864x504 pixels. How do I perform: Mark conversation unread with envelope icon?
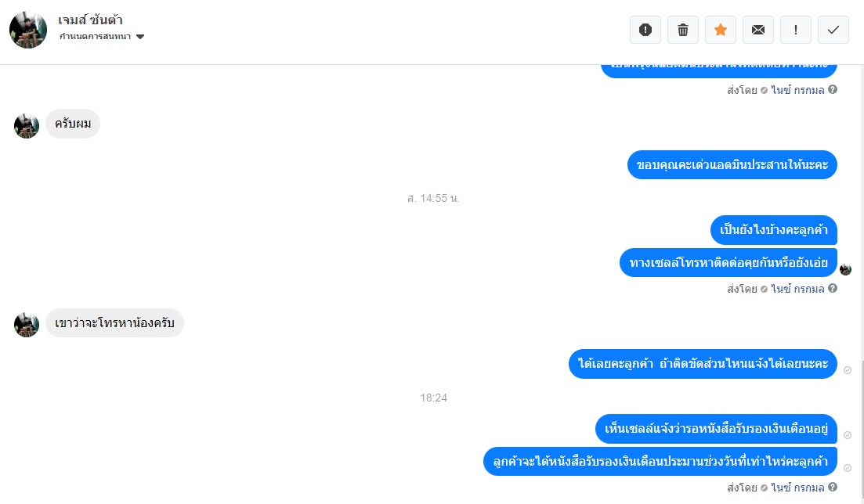tap(758, 30)
